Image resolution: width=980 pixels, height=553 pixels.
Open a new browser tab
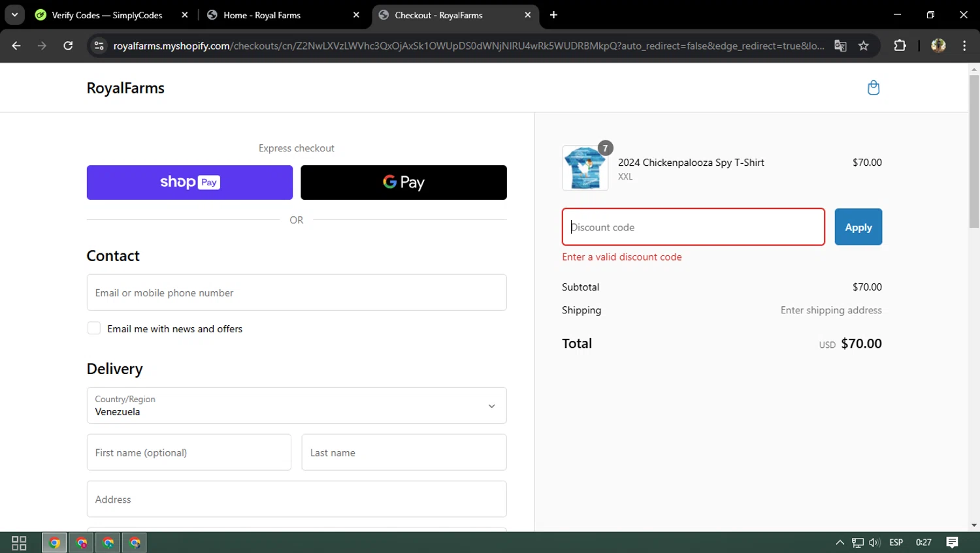click(x=553, y=15)
